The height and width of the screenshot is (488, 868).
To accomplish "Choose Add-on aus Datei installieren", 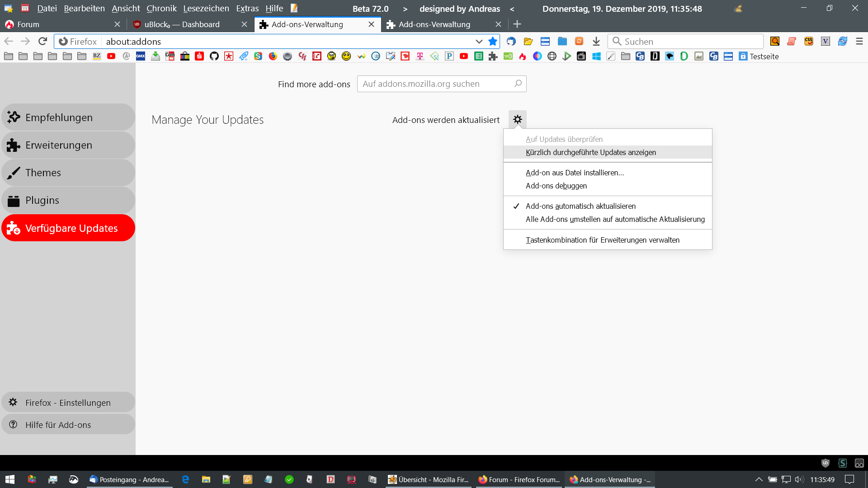I will tap(575, 173).
